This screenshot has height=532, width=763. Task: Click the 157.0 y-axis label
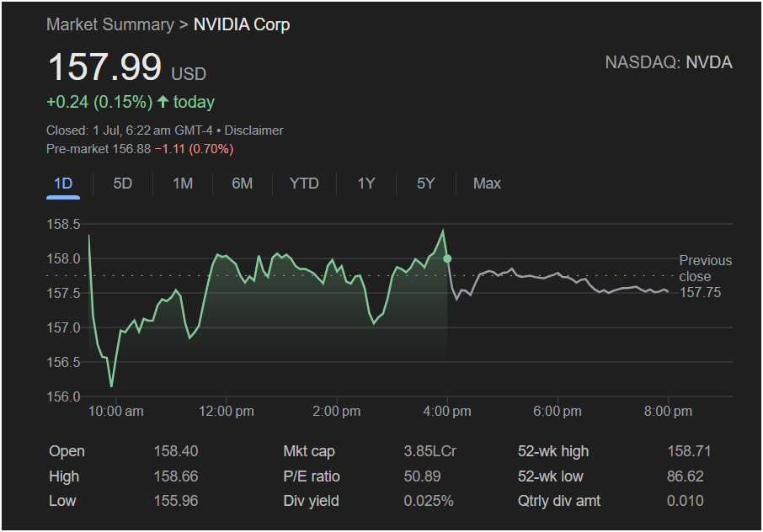(64, 327)
